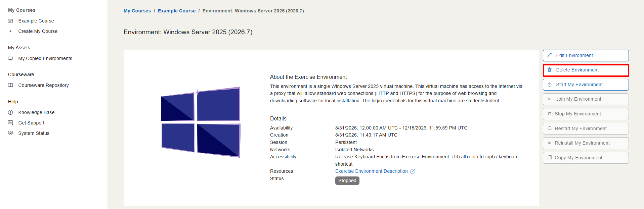Image resolution: width=644 pixels, height=209 pixels.
Task: Click the power icon on Start My Environment
Action: 550,85
